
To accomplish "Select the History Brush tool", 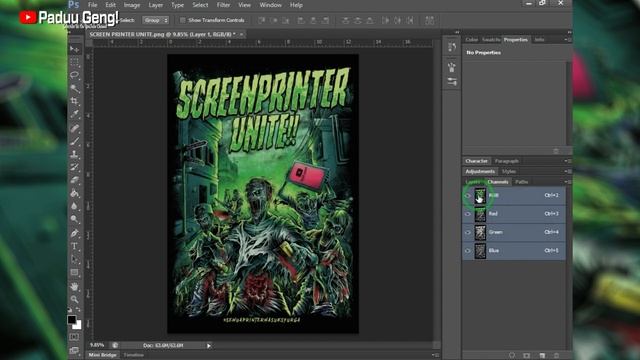I will click(74, 167).
